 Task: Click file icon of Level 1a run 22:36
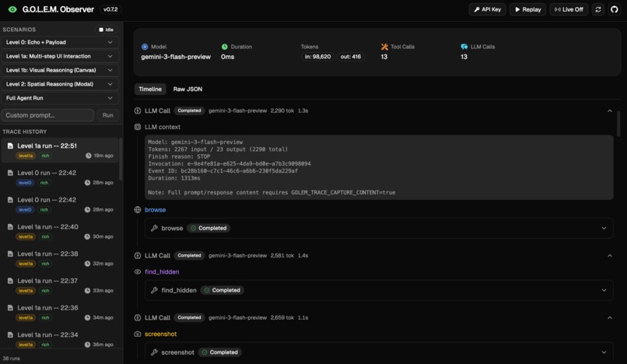[x=10, y=307]
